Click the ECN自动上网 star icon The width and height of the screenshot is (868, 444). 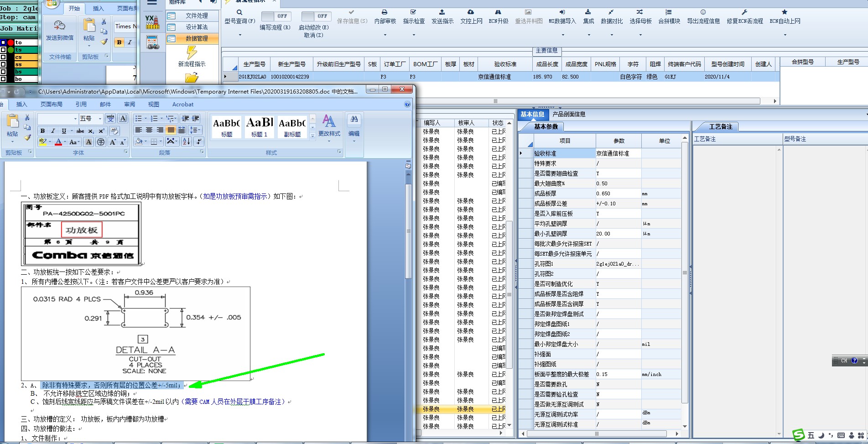tap(785, 12)
